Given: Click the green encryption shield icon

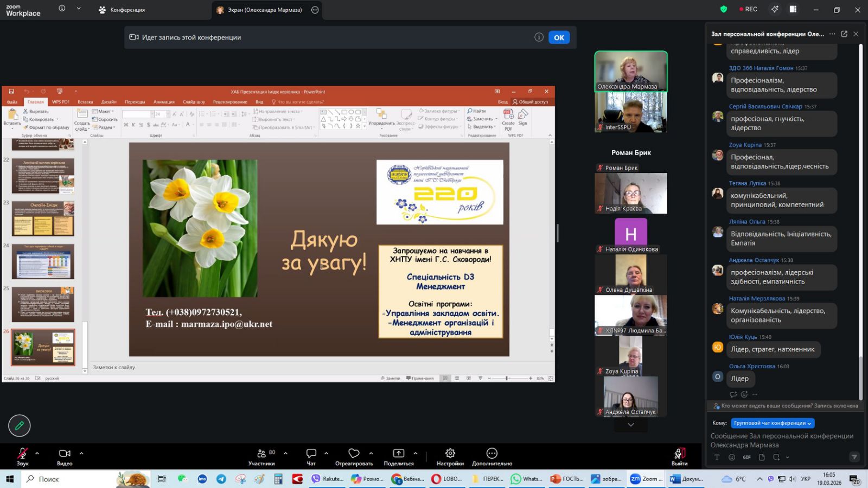Looking at the screenshot, I should [x=723, y=9].
